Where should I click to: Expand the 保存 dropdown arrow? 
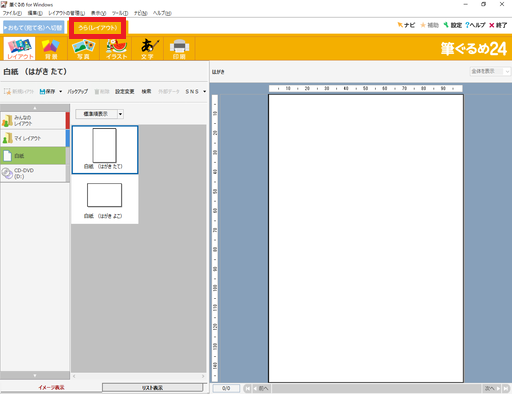(x=61, y=91)
